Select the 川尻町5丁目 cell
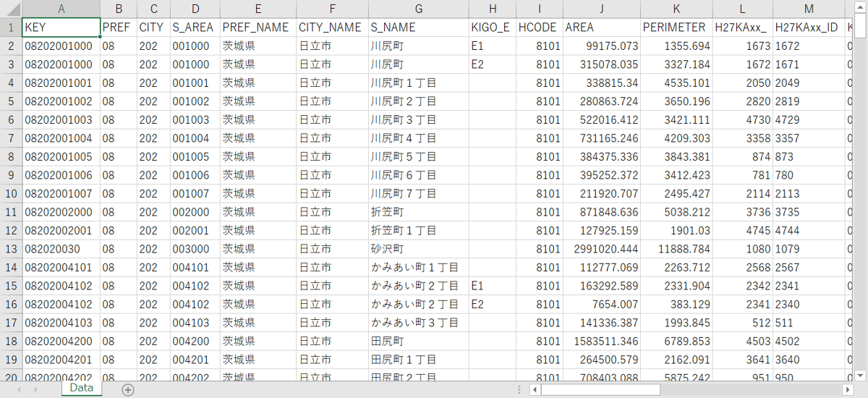 [x=418, y=157]
